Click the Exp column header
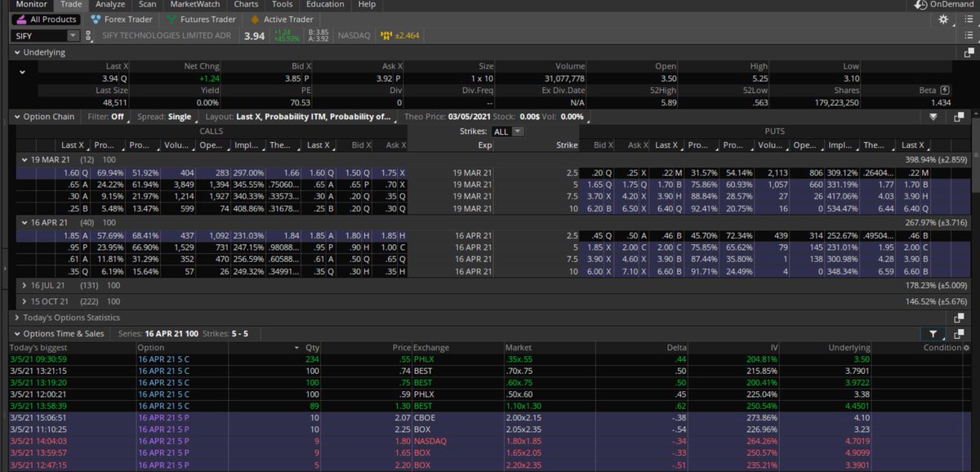This screenshot has width=980, height=472. point(484,145)
